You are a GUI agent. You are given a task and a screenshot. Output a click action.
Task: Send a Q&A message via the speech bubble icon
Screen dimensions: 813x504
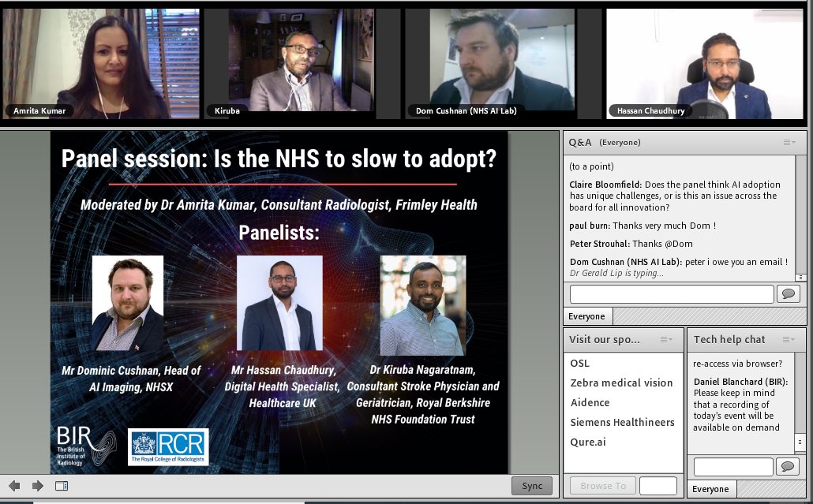(x=789, y=293)
